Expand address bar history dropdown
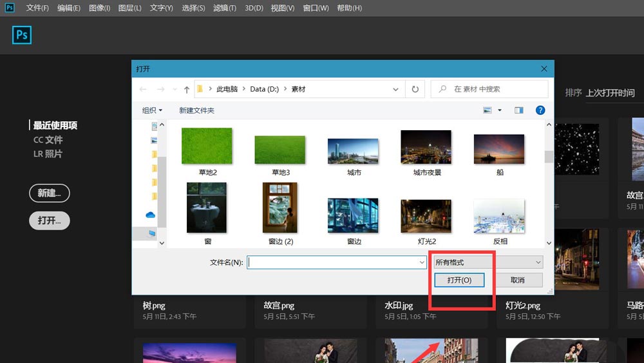This screenshot has height=363, width=644. 395,89
